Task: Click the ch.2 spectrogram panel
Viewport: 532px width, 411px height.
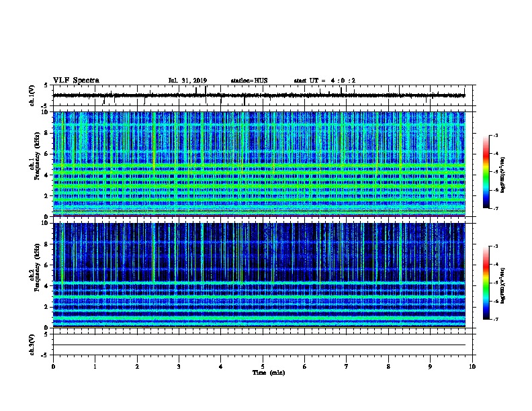Action: tap(259, 275)
